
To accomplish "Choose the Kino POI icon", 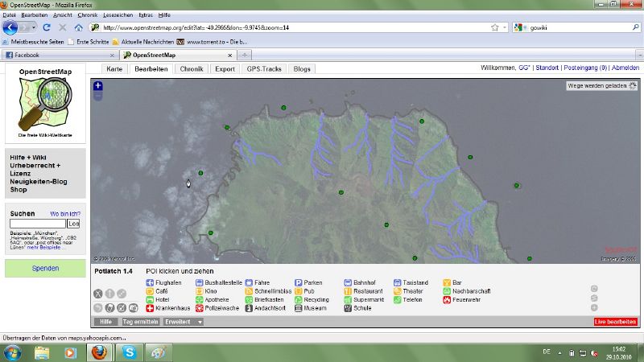I will (x=199, y=291).
